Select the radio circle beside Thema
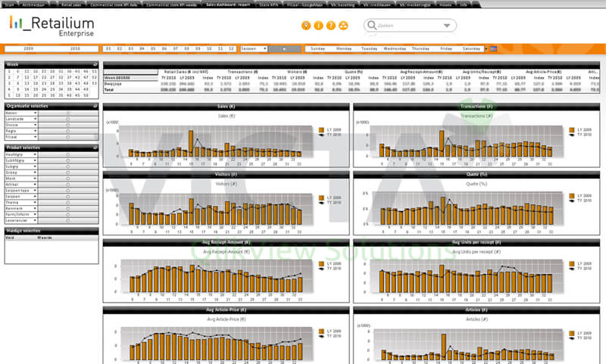 [68, 203]
